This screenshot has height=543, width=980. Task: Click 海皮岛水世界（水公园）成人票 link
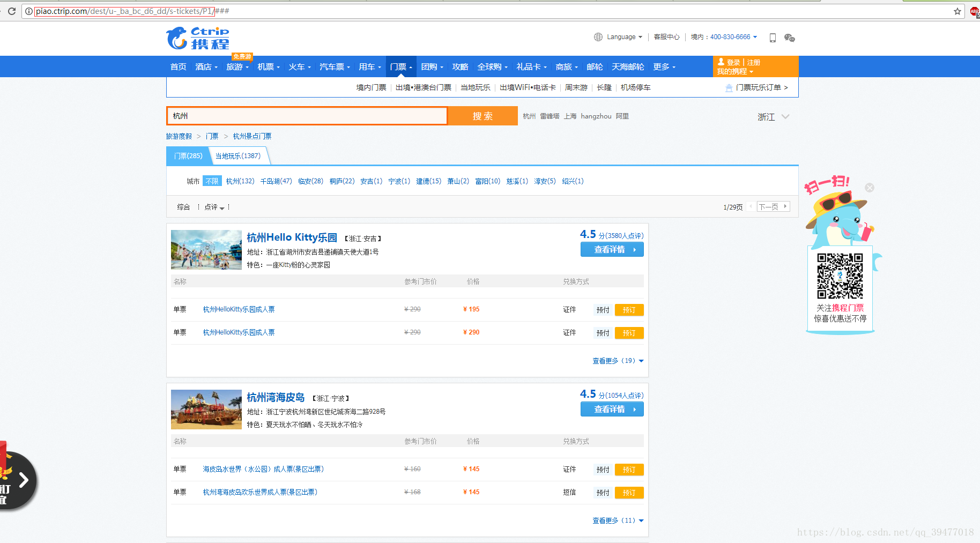click(x=263, y=469)
